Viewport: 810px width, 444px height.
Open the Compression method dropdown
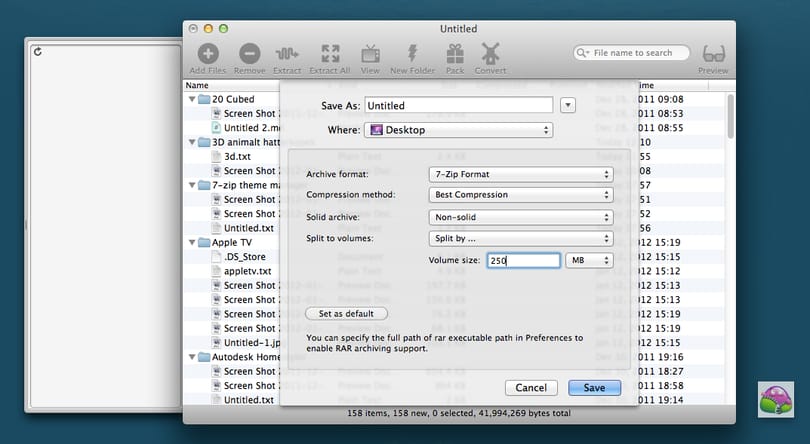(x=521, y=195)
